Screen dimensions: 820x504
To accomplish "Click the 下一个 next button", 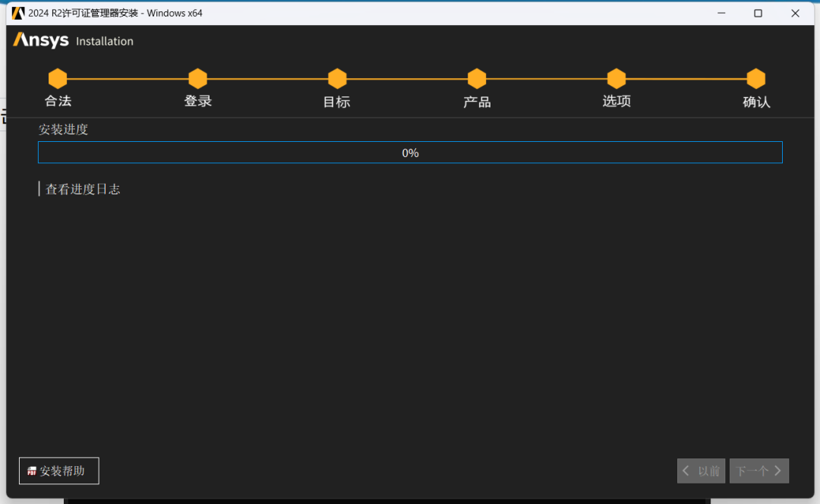I will click(759, 471).
